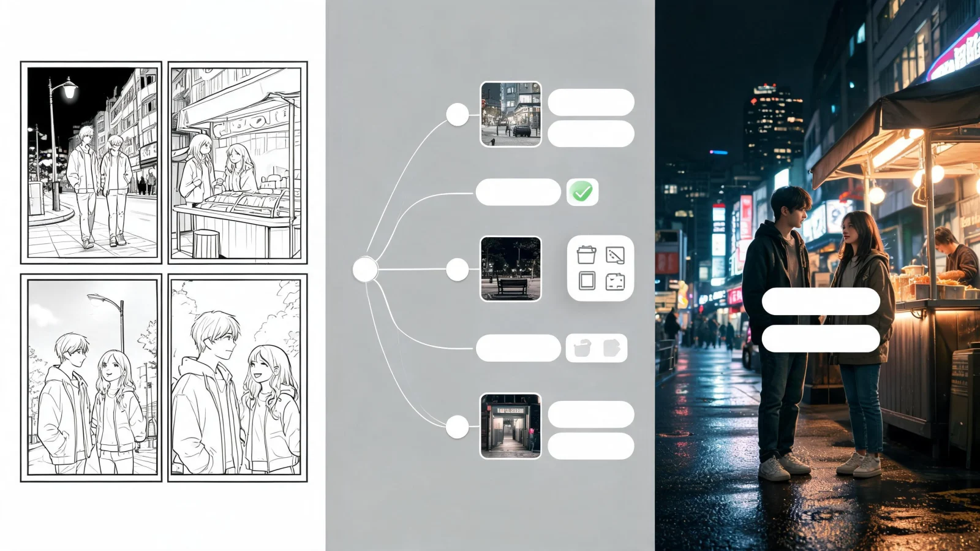This screenshot has height=551, width=980.
Task: Click upper blank pill beside alley thumbnail
Action: click(591, 415)
